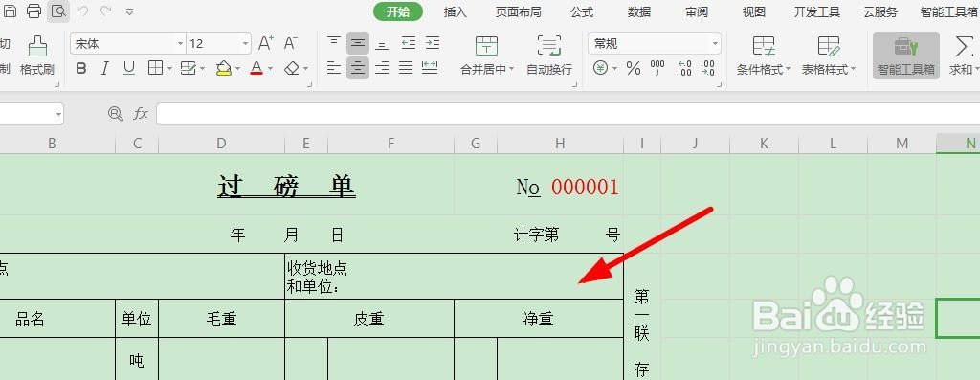
Task: Toggle Bold formatting
Action: point(81,68)
